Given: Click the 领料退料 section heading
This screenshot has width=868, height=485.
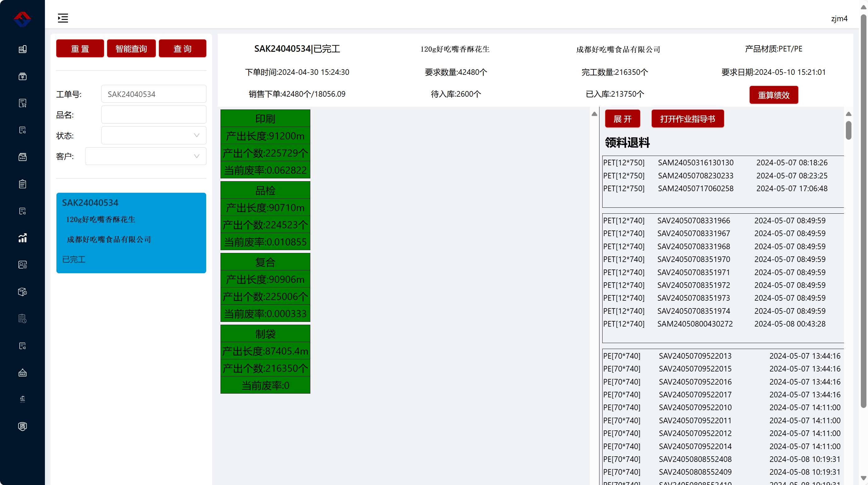Looking at the screenshot, I should [628, 143].
